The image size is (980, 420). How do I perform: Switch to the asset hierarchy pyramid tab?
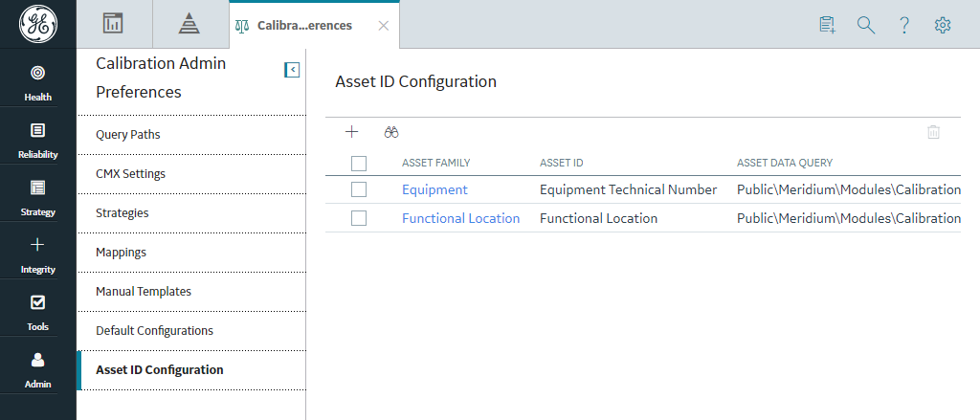189,24
